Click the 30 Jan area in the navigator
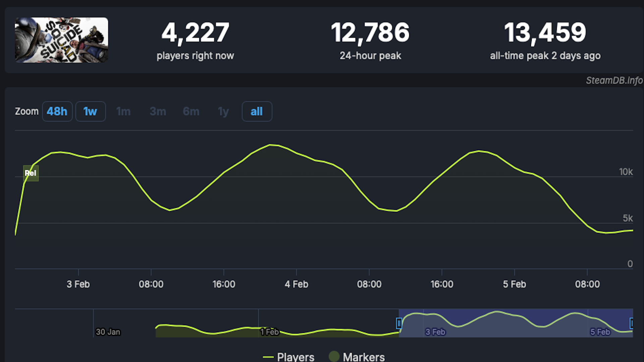644x362 pixels. point(108,331)
